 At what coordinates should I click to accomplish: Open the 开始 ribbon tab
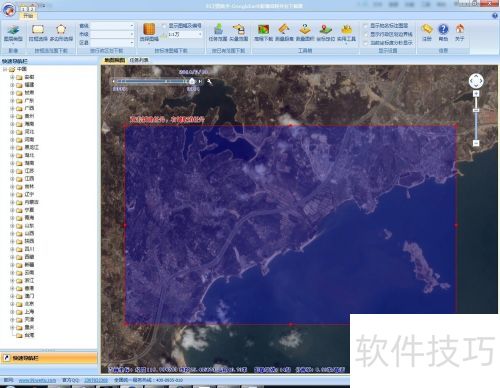28,16
